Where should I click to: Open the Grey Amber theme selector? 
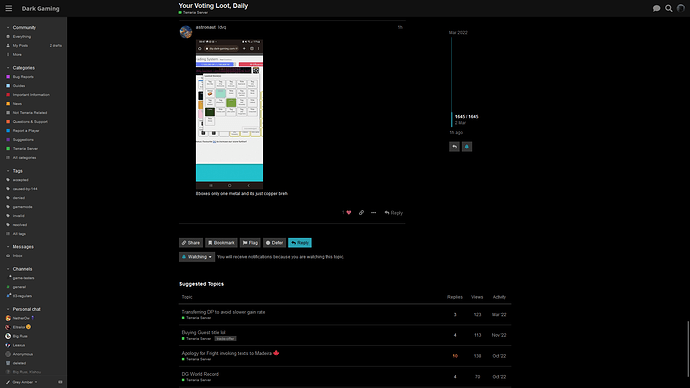pyautogui.click(x=22, y=382)
